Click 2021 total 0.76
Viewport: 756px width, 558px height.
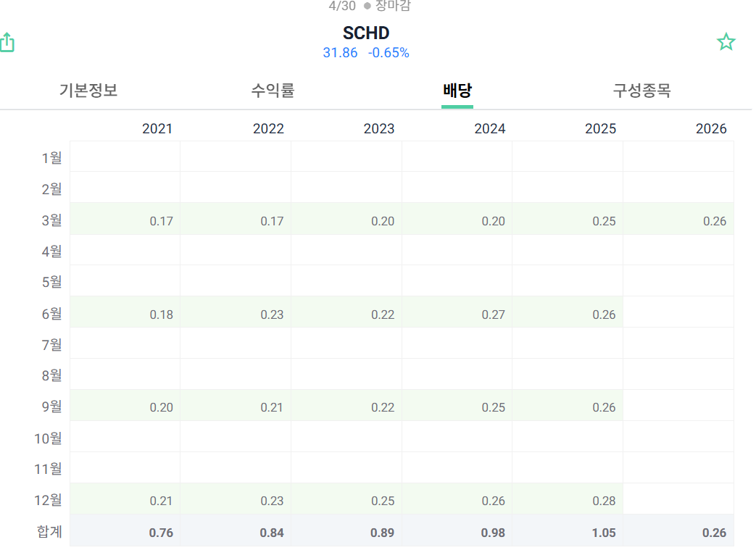[161, 533]
